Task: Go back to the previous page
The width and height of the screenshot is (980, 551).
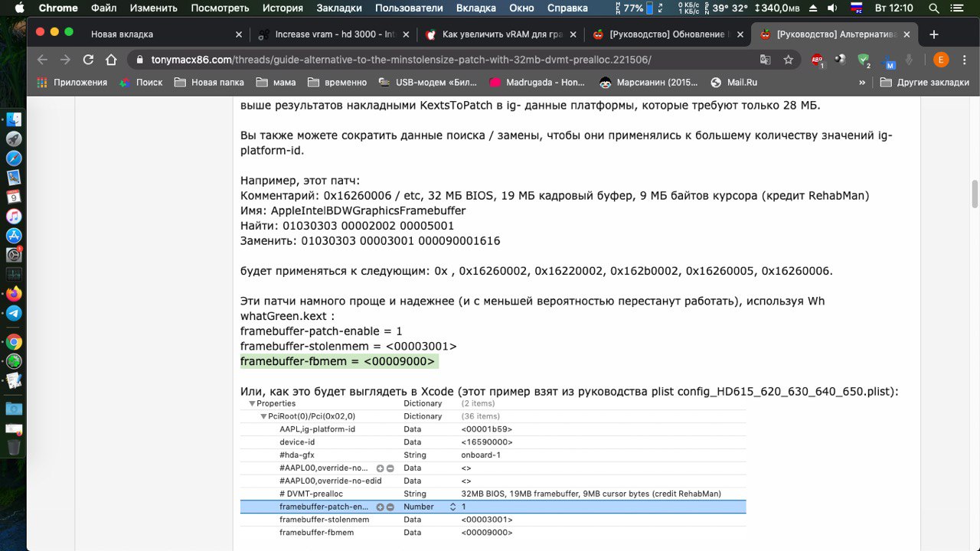Action: point(42,60)
